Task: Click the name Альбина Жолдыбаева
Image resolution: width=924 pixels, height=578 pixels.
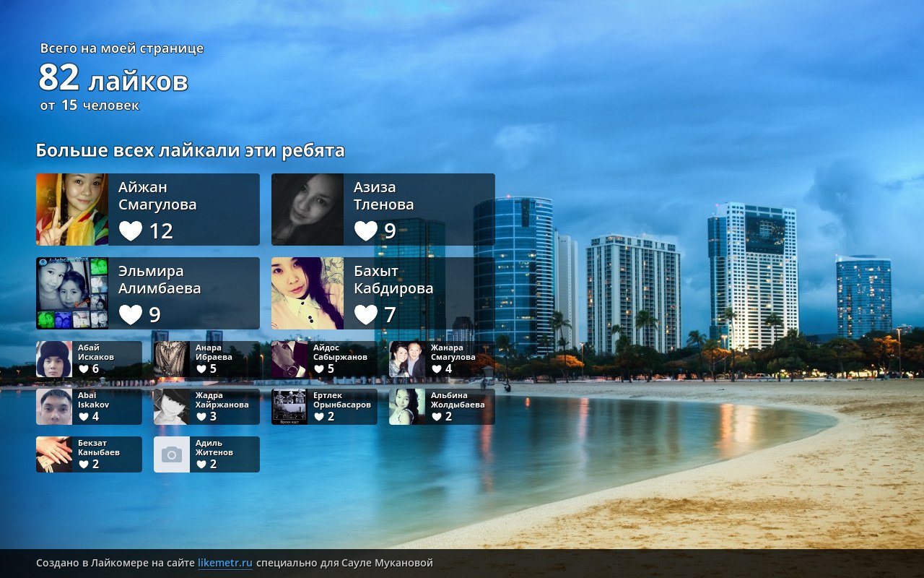Action: (458, 400)
